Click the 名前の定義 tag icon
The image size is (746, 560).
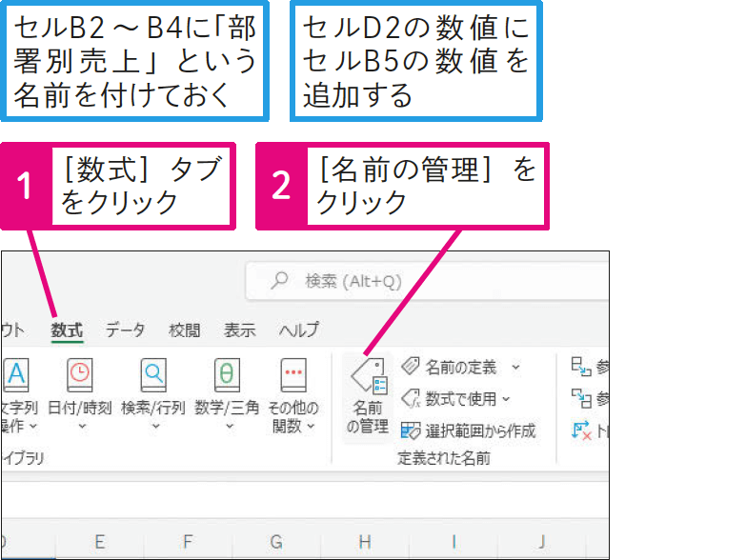[410, 367]
